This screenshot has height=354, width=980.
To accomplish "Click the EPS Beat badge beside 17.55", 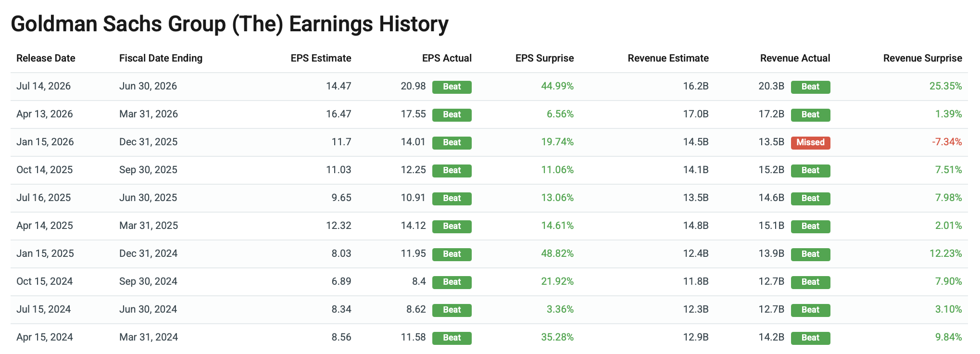I will (x=452, y=115).
